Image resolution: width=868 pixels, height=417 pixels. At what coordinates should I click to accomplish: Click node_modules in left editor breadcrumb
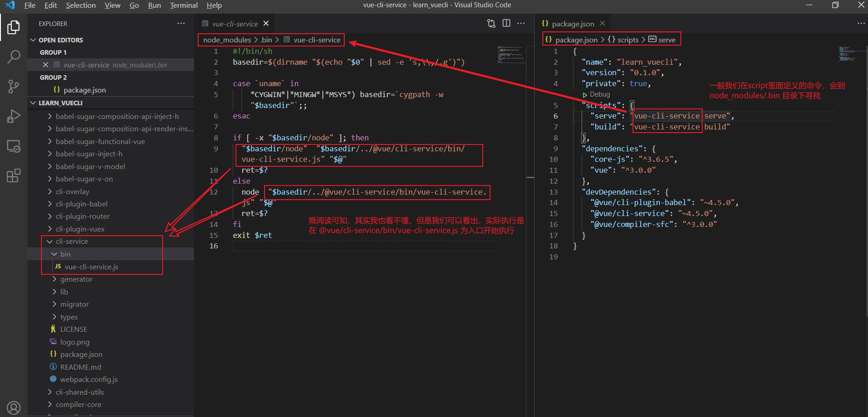tap(227, 40)
